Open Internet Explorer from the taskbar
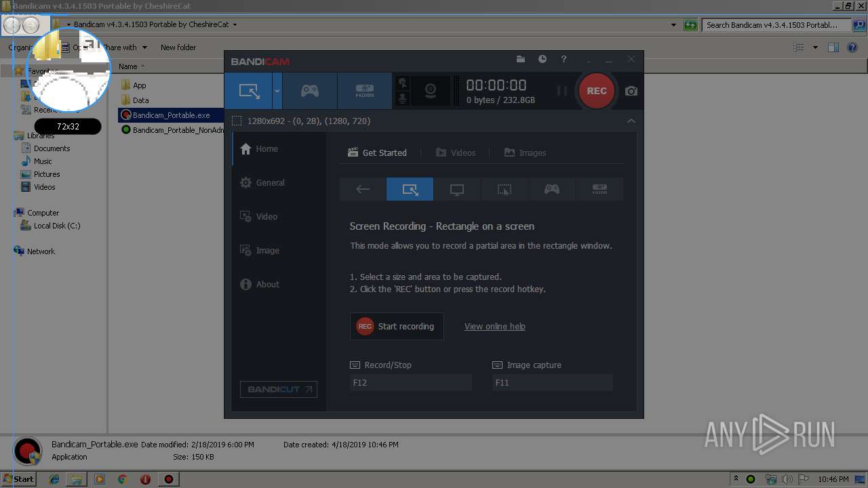 (x=54, y=479)
